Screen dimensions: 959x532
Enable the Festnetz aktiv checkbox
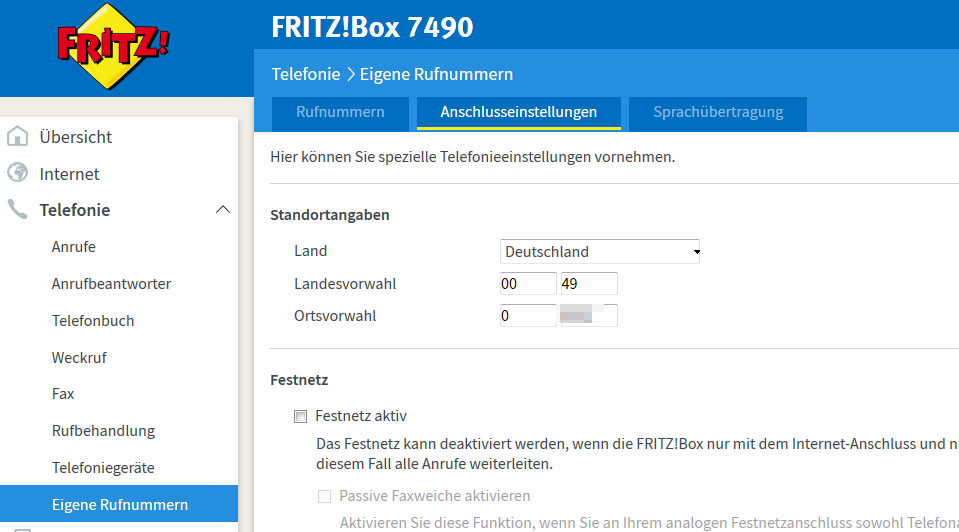[x=300, y=416]
